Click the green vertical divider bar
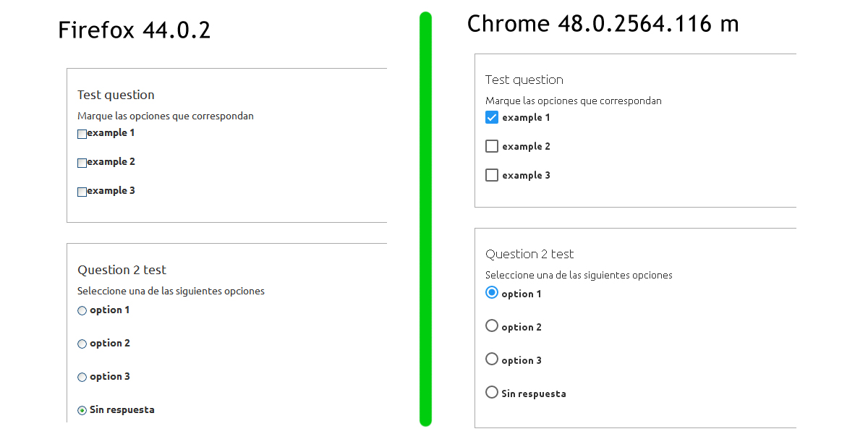 coord(425,217)
